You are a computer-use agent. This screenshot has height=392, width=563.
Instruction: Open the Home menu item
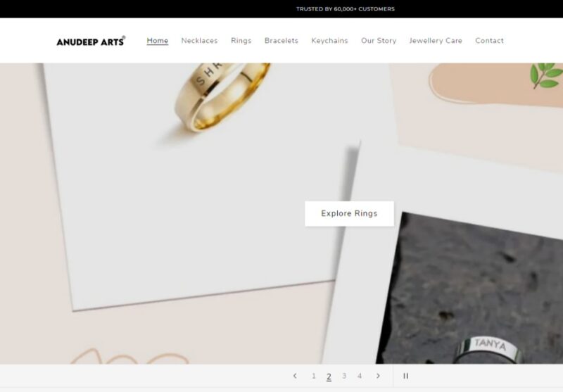pyautogui.click(x=157, y=41)
